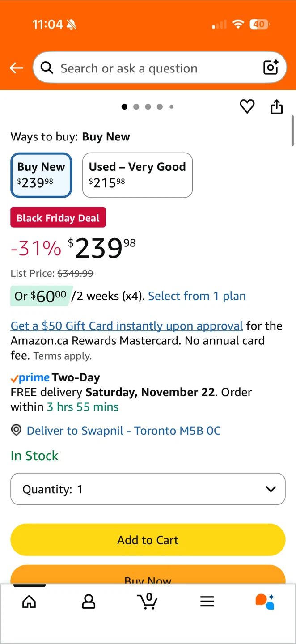This screenshot has width=296, height=644.
Task: Open camera lens search icon
Action: pos(271,68)
